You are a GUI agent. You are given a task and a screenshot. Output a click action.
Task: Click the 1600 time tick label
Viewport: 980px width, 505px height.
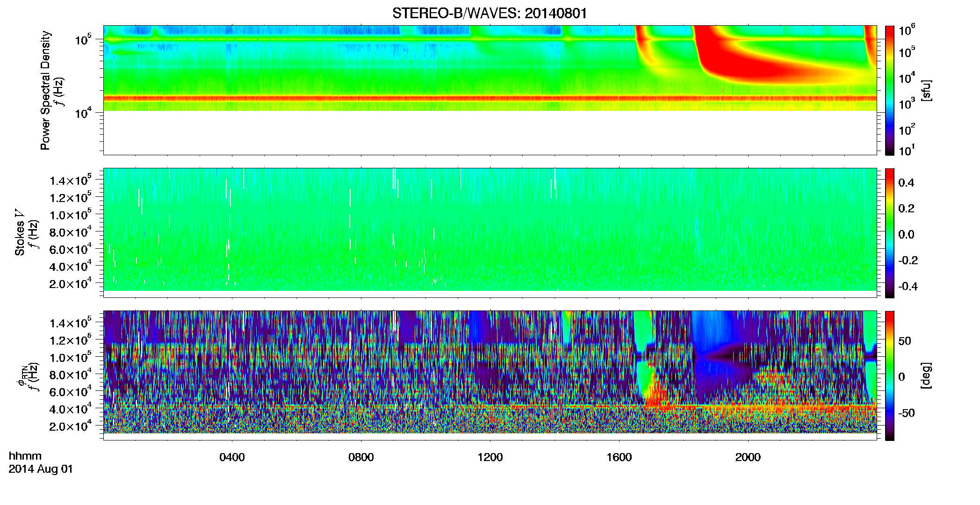coord(619,457)
